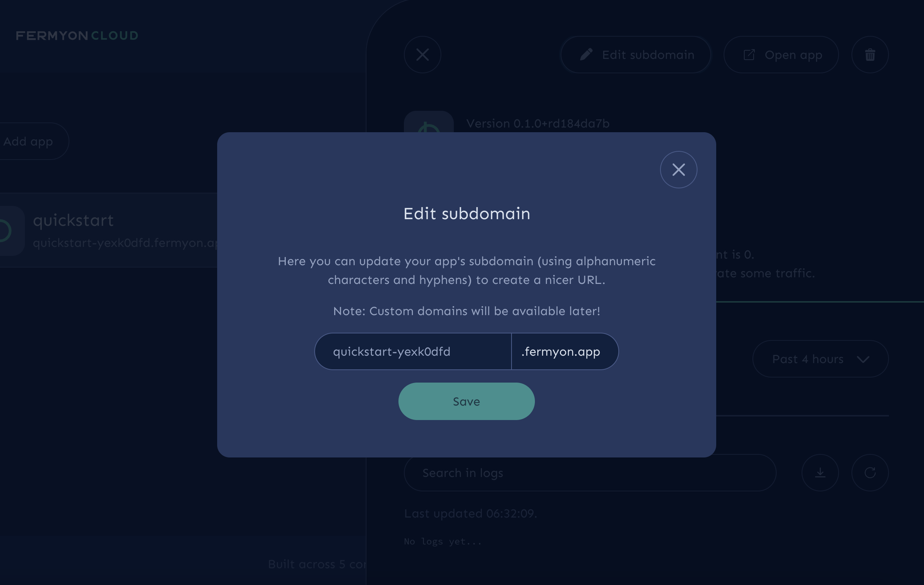Click the Save button in modal
The height and width of the screenshot is (585, 924).
[467, 401]
